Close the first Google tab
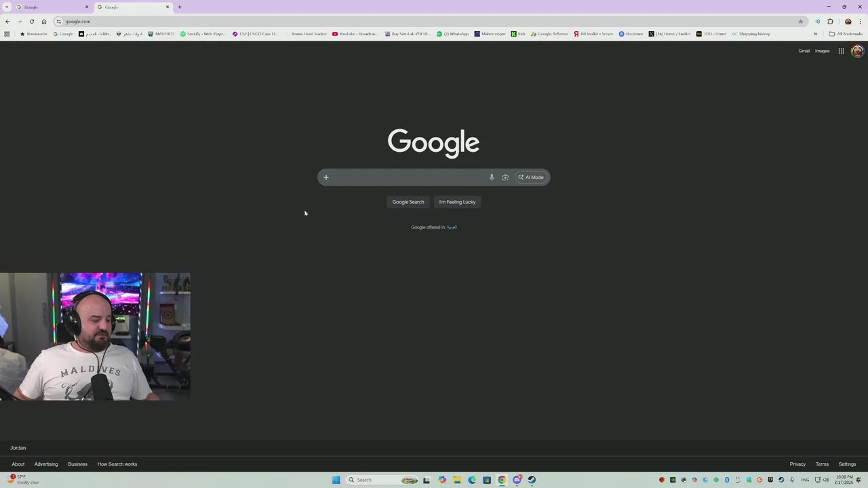Image resolution: width=868 pixels, height=488 pixels. click(87, 7)
